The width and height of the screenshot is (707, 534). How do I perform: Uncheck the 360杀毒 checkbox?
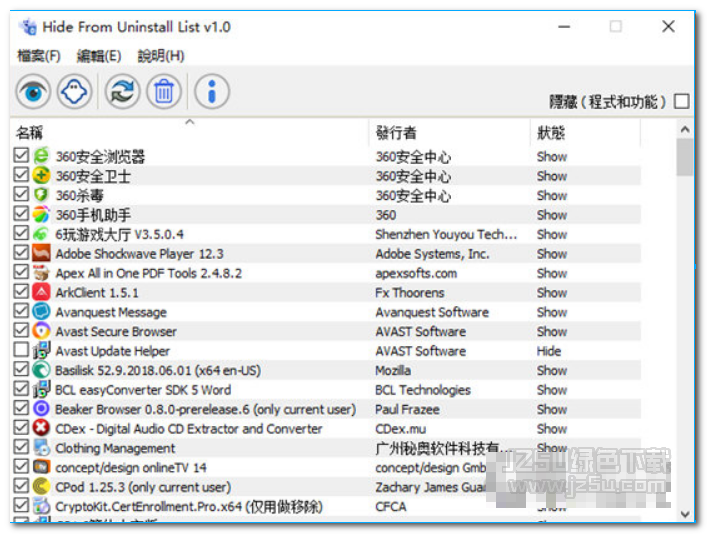click(21, 194)
